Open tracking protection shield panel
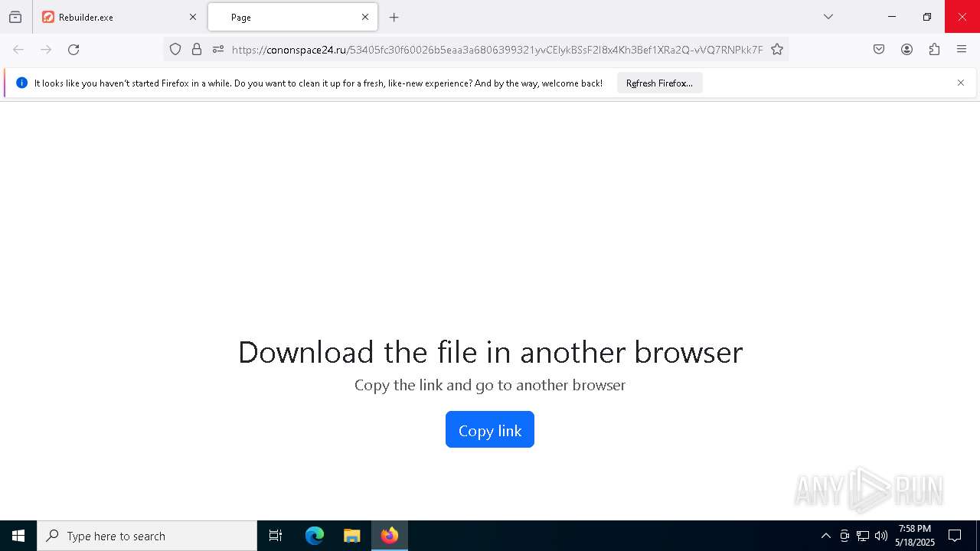 175,50
